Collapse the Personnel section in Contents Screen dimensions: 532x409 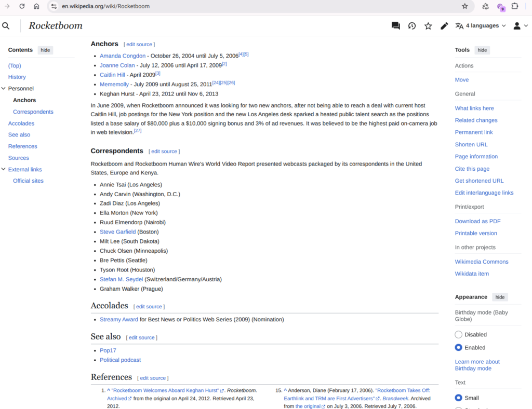4,89
